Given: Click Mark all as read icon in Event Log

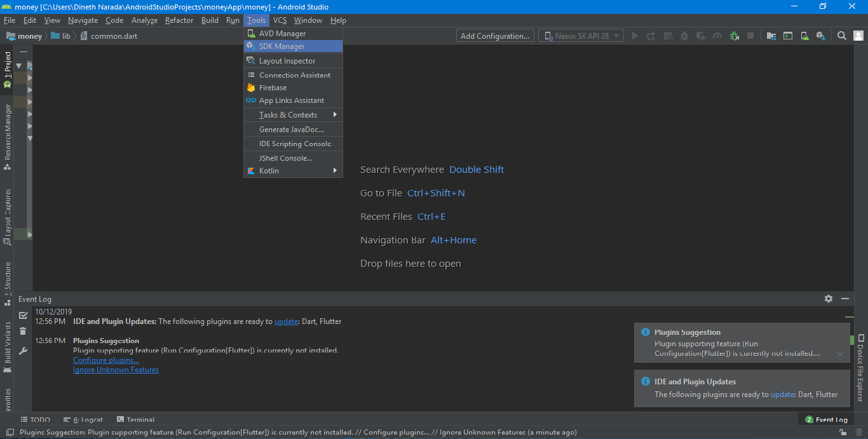Looking at the screenshot, I should [24, 315].
